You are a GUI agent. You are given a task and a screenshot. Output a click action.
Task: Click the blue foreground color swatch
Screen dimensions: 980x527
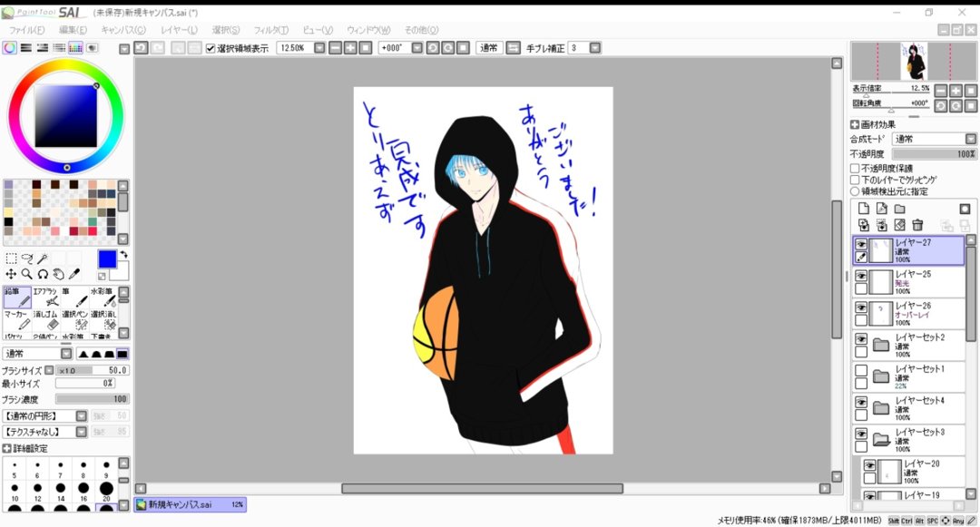(x=107, y=259)
